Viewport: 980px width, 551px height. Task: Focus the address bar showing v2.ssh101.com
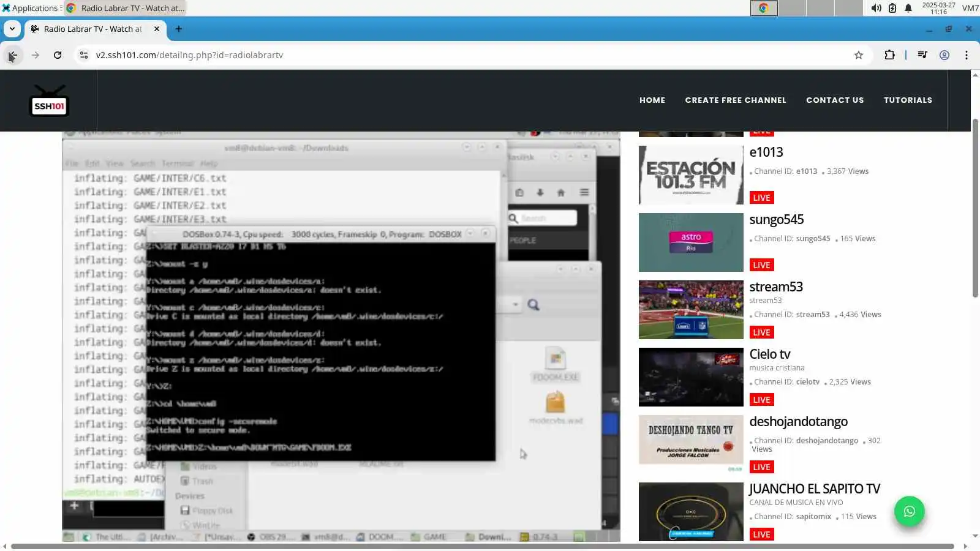point(472,55)
